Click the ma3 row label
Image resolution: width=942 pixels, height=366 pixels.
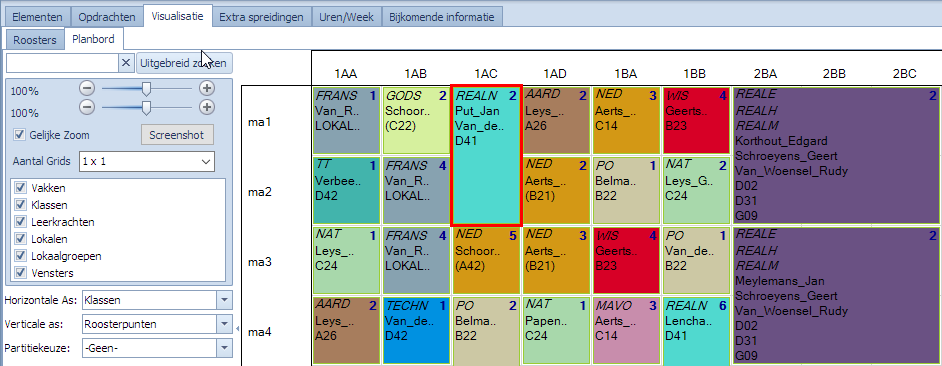[260, 262]
